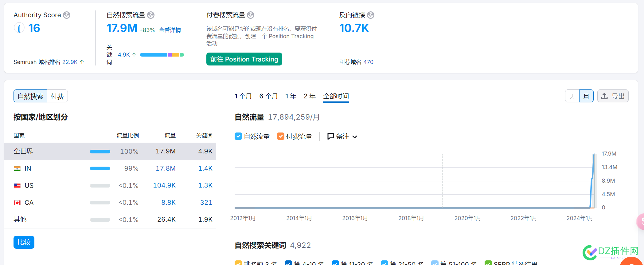Open the 4.9K keywords link in the summary
This screenshot has height=265, width=644.
coord(124,54)
